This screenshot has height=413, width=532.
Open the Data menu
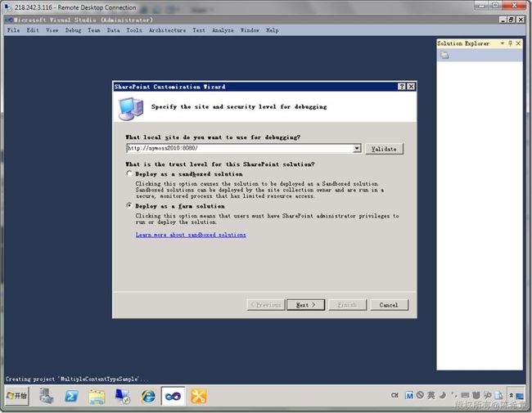pyautogui.click(x=113, y=30)
